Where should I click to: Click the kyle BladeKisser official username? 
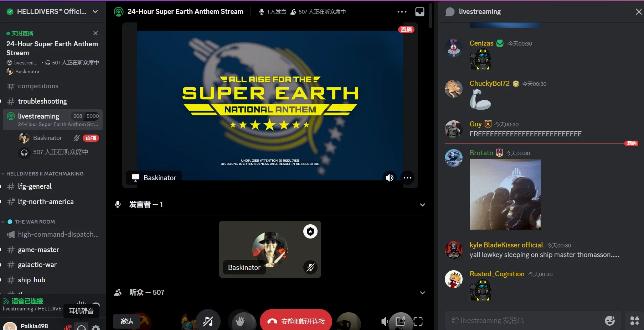506,245
